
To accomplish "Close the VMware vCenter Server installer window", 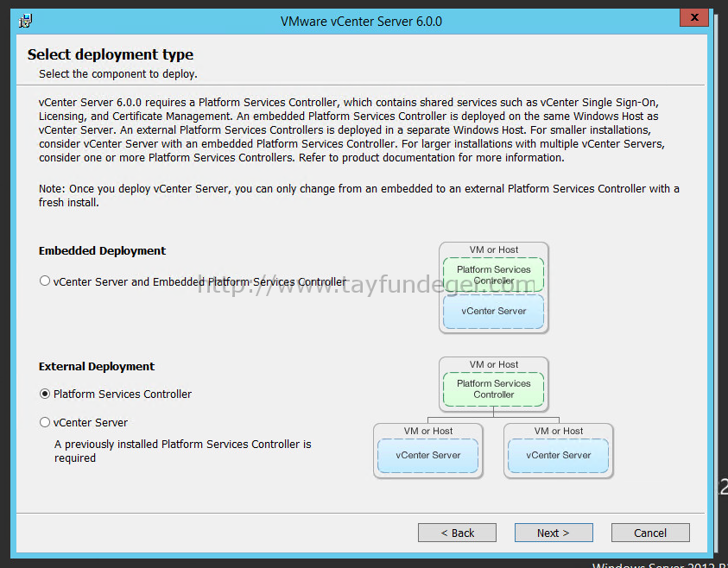I will tap(694, 17).
